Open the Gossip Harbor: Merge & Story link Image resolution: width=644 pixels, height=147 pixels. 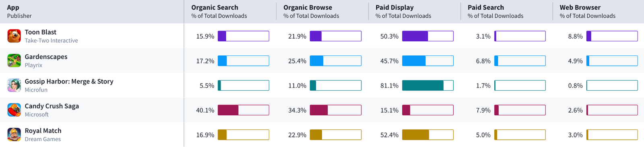(69, 81)
